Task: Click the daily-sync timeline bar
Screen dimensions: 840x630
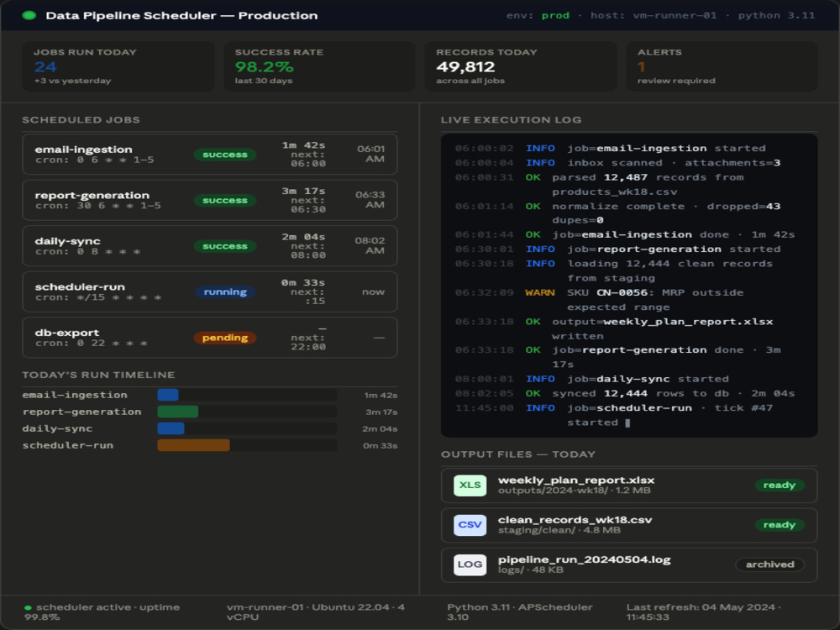Action: click(x=171, y=428)
